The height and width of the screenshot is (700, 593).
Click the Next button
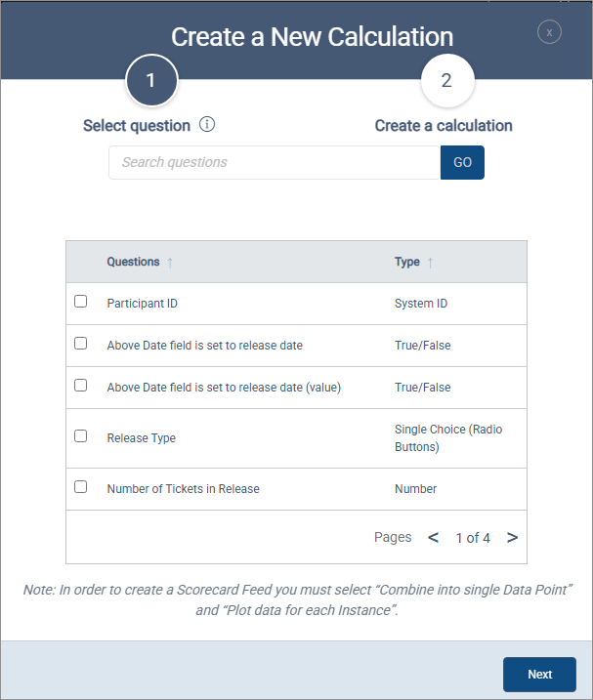click(x=539, y=675)
